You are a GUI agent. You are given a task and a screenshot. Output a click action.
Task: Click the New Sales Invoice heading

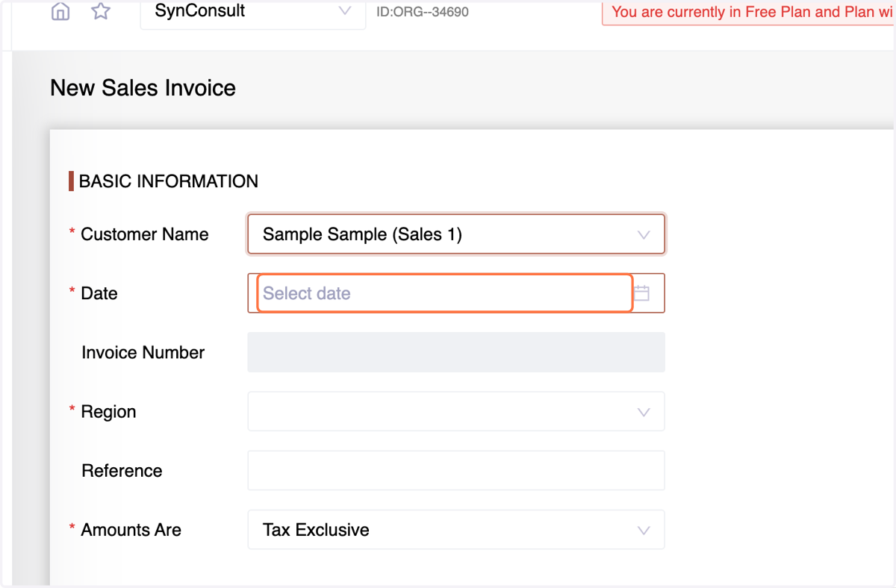(x=143, y=88)
